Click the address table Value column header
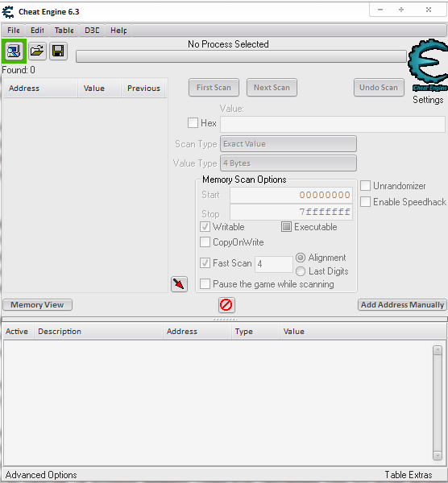Image resolution: width=448 pixels, height=483 pixels. coord(363,332)
